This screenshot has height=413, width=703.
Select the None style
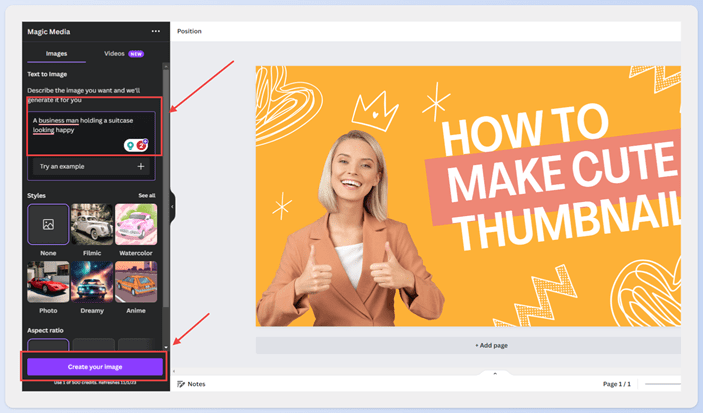48,224
